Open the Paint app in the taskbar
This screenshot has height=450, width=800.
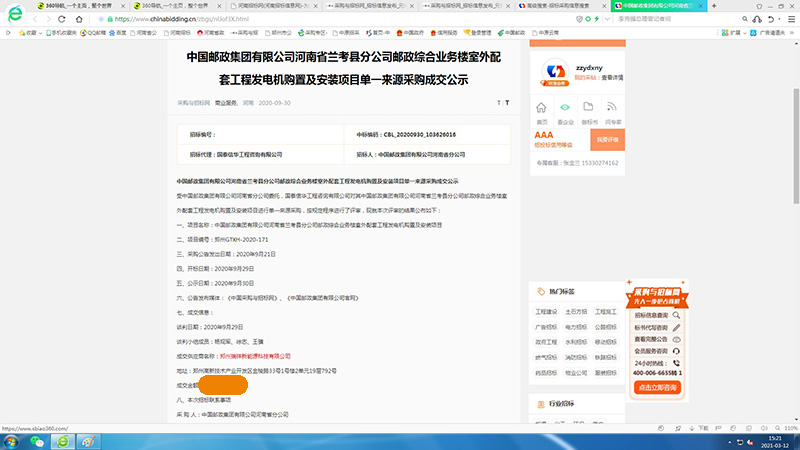[x=88, y=441]
